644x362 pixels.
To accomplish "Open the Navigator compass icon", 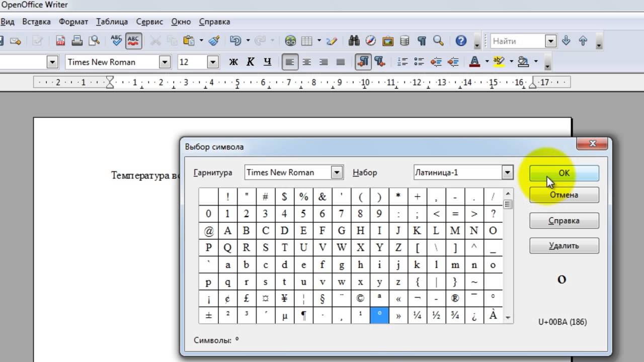I will pyautogui.click(x=371, y=41).
